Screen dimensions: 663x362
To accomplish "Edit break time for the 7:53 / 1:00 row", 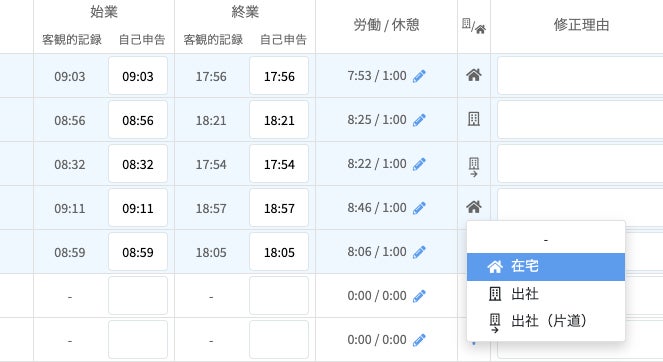I will click(419, 77).
